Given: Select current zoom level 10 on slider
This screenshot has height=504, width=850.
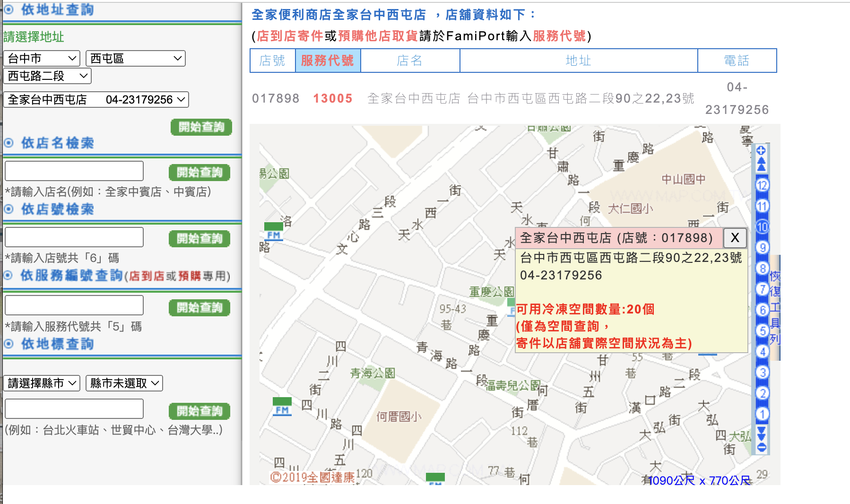Looking at the screenshot, I should click(x=762, y=226).
